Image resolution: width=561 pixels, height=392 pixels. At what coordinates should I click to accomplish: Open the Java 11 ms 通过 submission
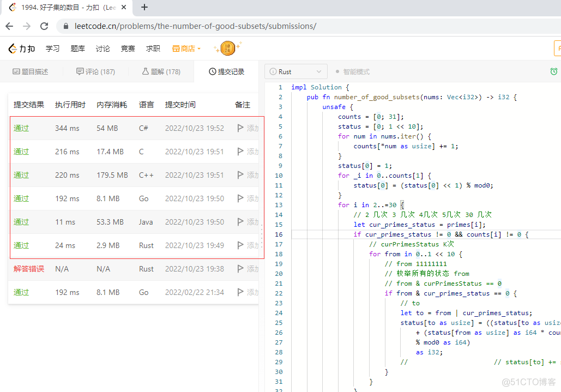(x=21, y=222)
